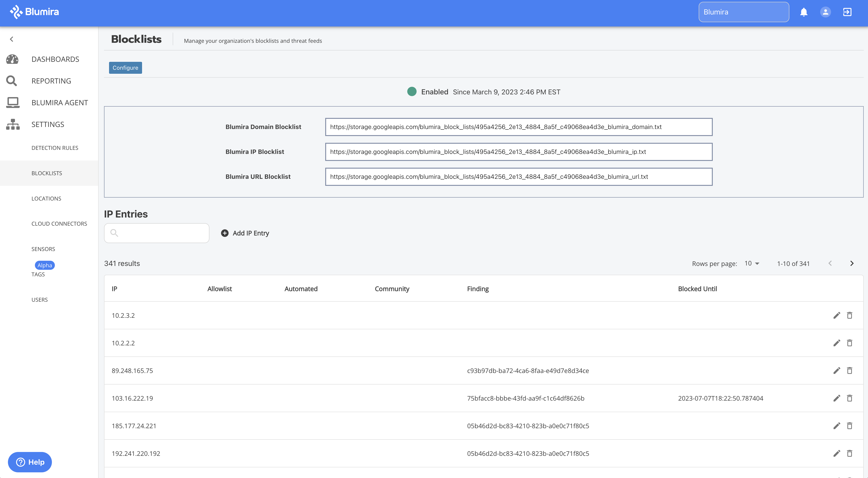Collapse the sidebar with the chevron icon
The width and height of the screenshot is (868, 478).
(x=12, y=39)
